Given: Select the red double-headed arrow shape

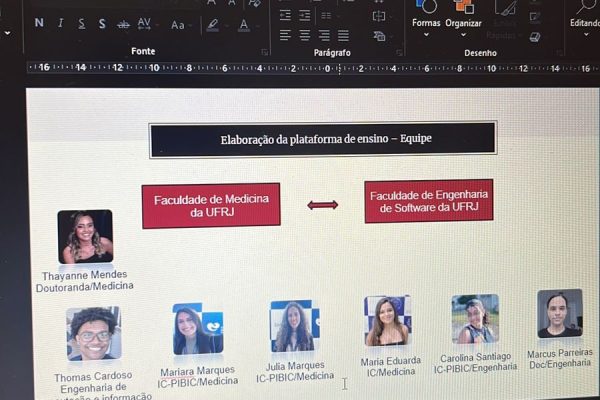Looking at the screenshot, I should [x=322, y=205].
